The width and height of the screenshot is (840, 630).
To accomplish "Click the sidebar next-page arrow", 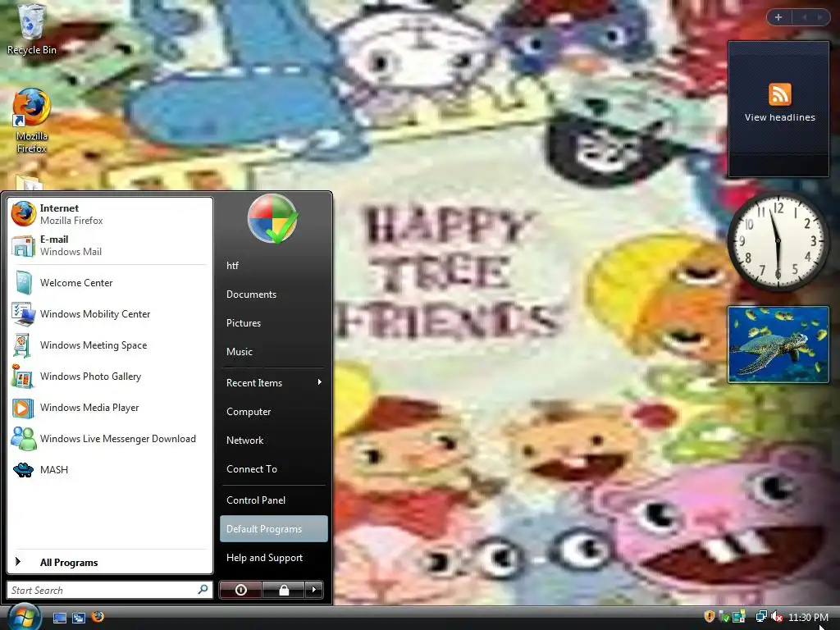I will pos(820,17).
